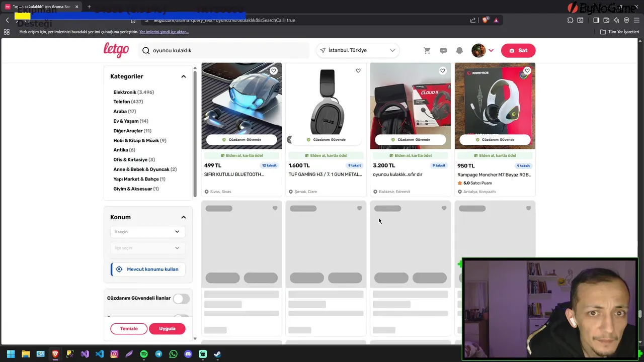Image resolution: width=644 pixels, height=362 pixels.
Task: Click the page vertical scrollbar thumb
Action: point(640,315)
